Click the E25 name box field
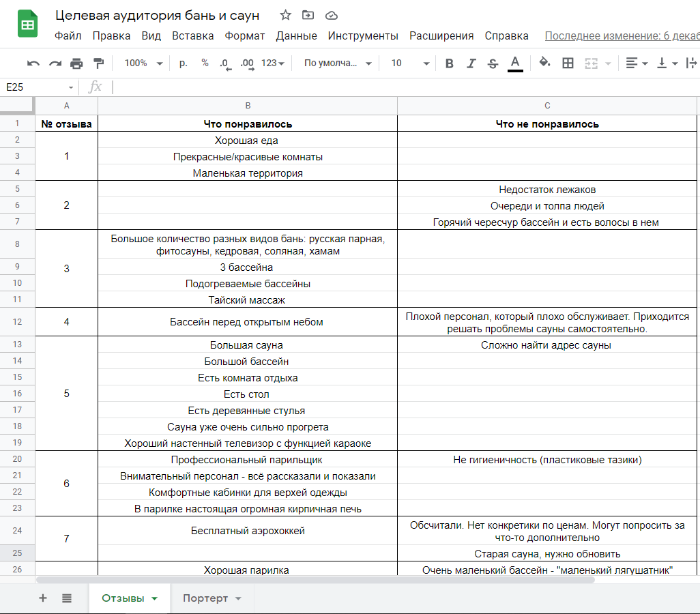Screen dimensions: 700x614 pyautogui.click(x=34, y=87)
